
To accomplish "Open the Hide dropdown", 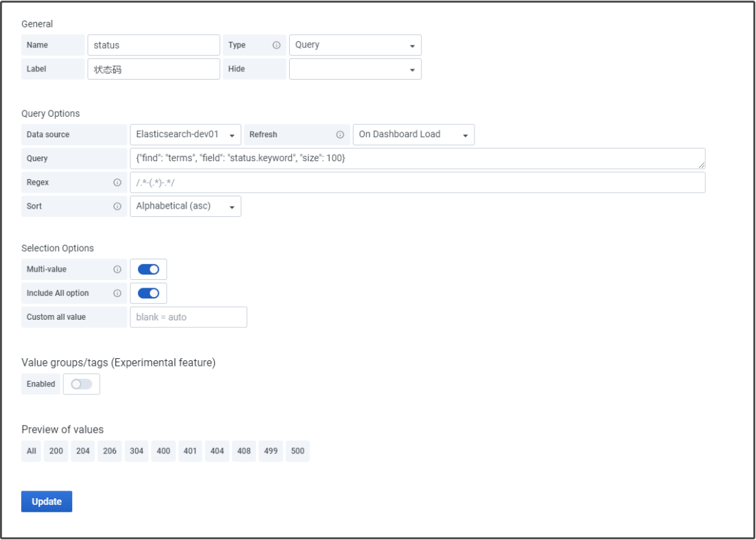I will 355,69.
